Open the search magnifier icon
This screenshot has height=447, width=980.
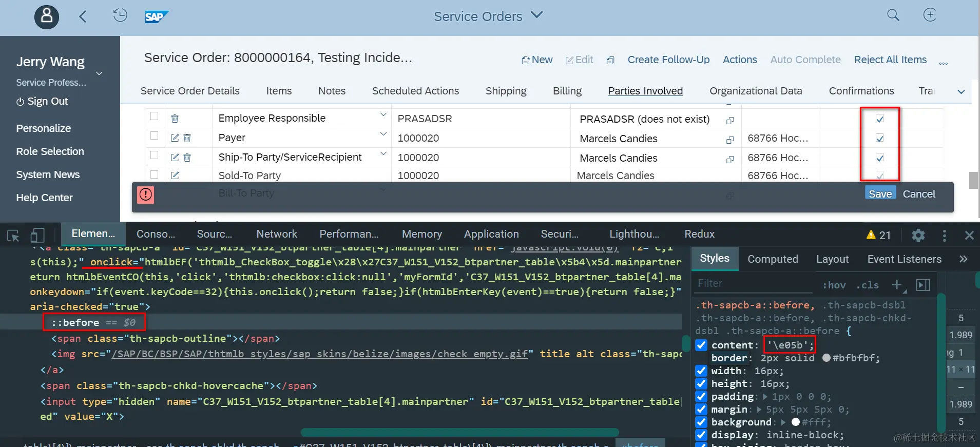pos(893,15)
